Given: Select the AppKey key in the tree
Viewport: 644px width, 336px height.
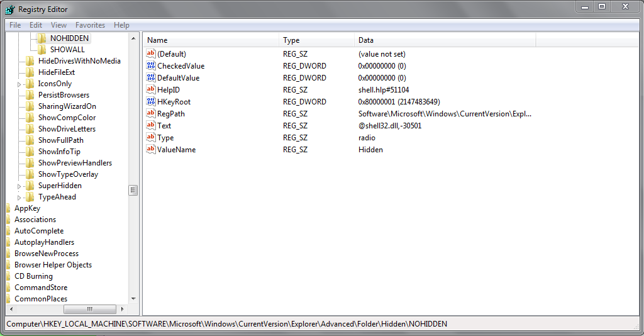Looking at the screenshot, I should pos(27,208).
